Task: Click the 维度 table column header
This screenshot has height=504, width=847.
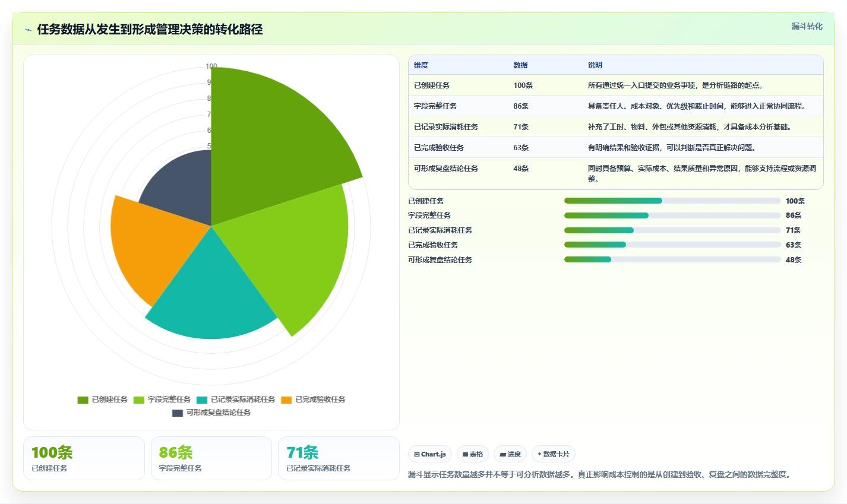Action: point(421,65)
